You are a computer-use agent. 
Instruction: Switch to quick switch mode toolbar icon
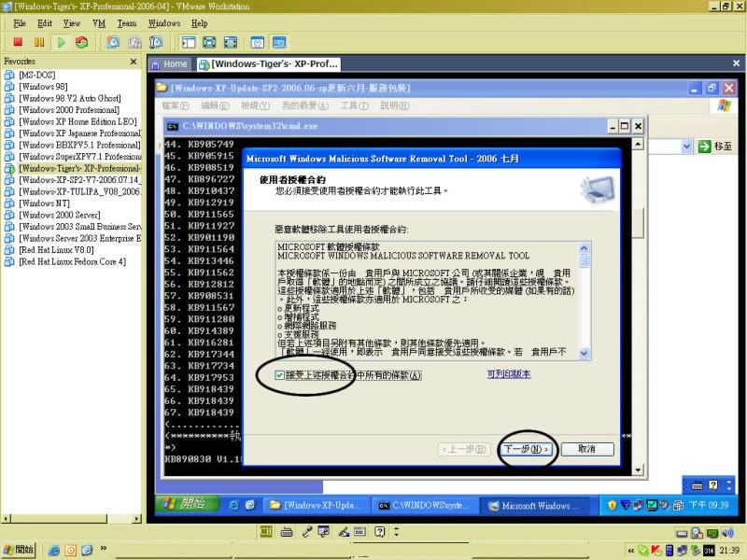click(209, 42)
